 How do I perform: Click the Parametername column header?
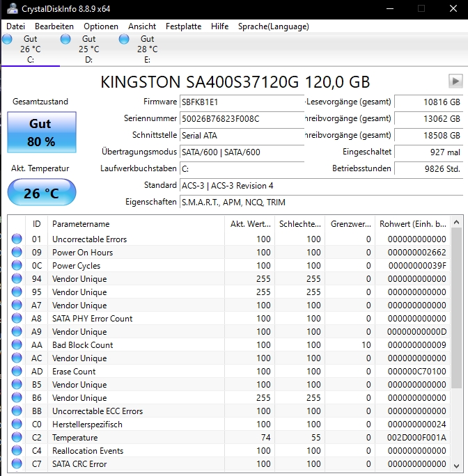[136, 224]
